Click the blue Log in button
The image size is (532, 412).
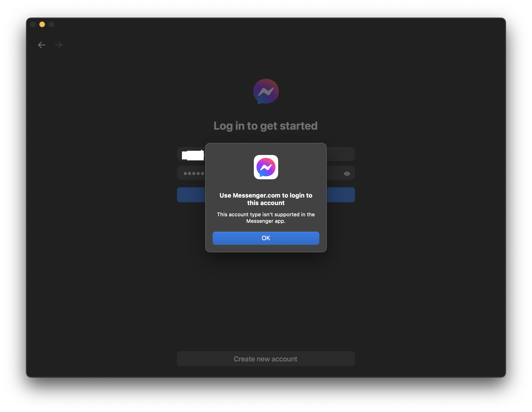click(x=266, y=195)
